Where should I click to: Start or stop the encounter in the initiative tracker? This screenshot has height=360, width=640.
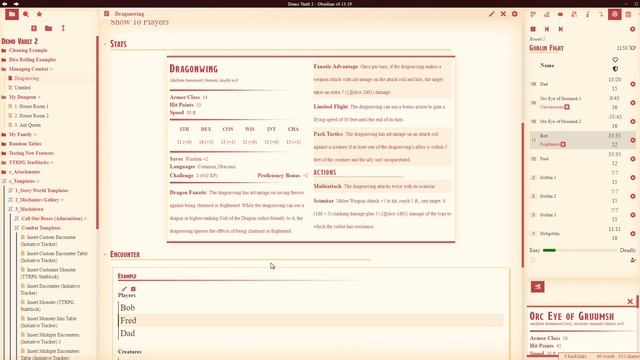[533, 29]
